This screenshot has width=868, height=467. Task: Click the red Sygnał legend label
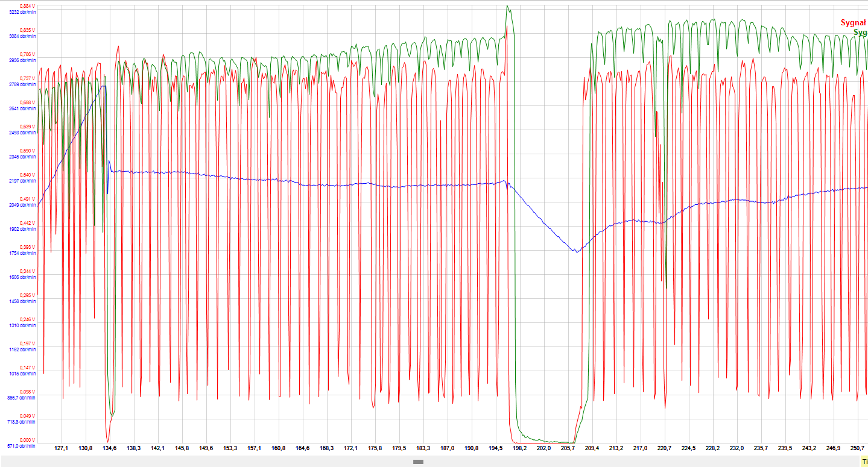tap(853, 23)
